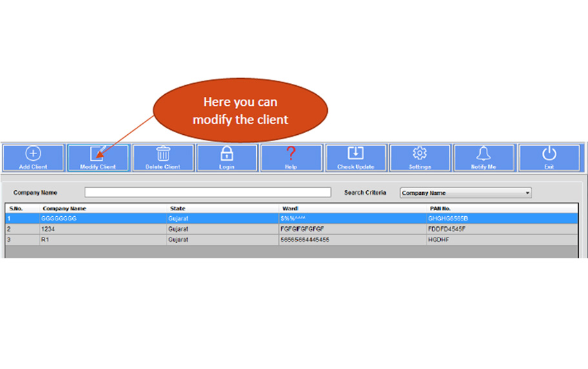
Task: Open Help via the question mark icon
Action: (x=290, y=154)
